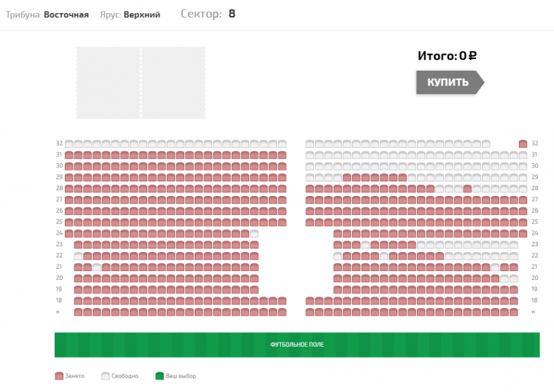Click the empty ticket placeholder area

(141, 82)
